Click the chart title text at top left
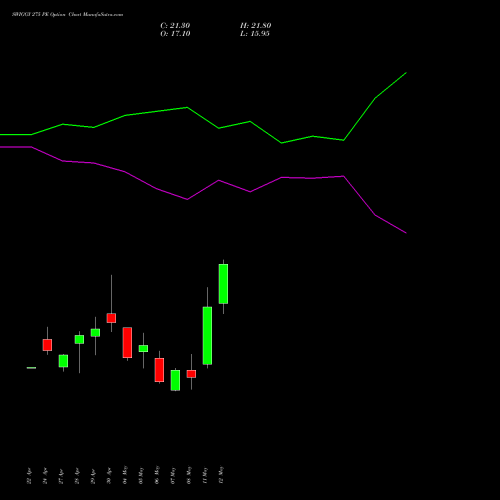 pyautogui.click(x=67, y=15)
